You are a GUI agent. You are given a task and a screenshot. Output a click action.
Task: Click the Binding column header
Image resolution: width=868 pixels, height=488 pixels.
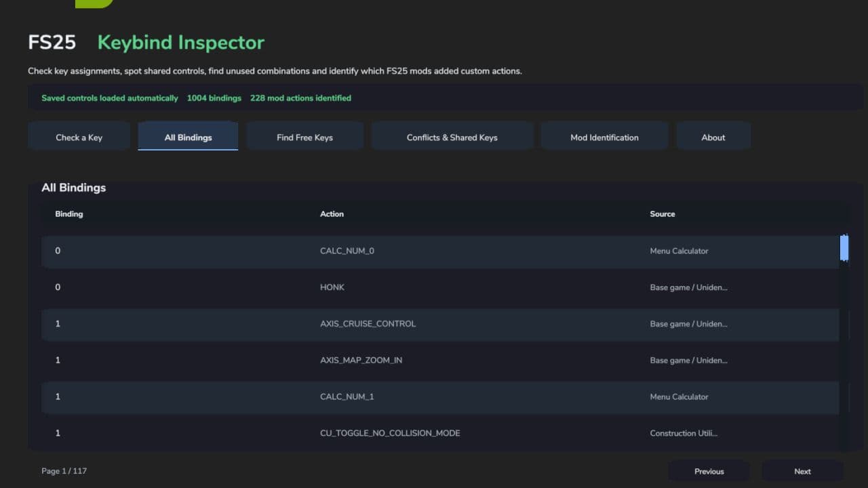[x=69, y=213]
